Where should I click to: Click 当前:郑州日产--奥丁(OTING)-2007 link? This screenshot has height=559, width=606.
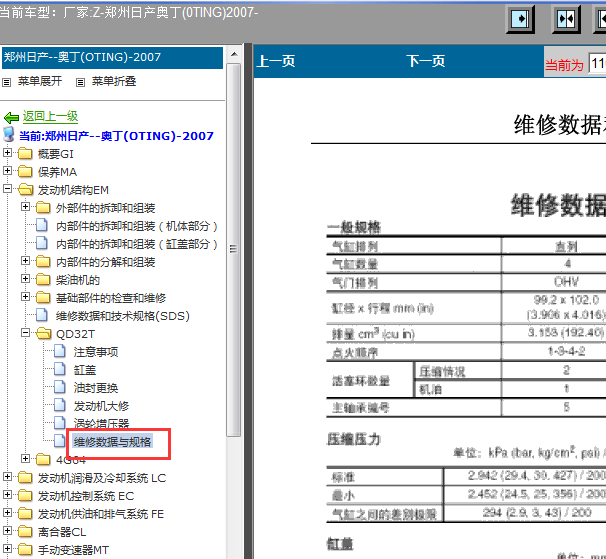[x=116, y=136]
